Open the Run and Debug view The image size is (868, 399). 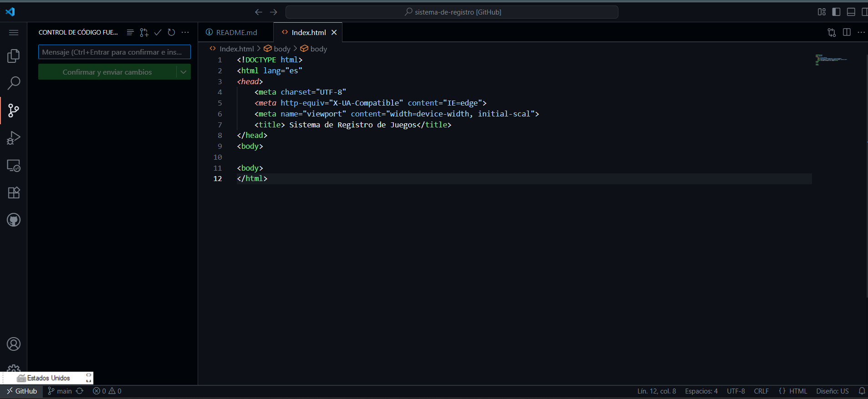[14, 138]
